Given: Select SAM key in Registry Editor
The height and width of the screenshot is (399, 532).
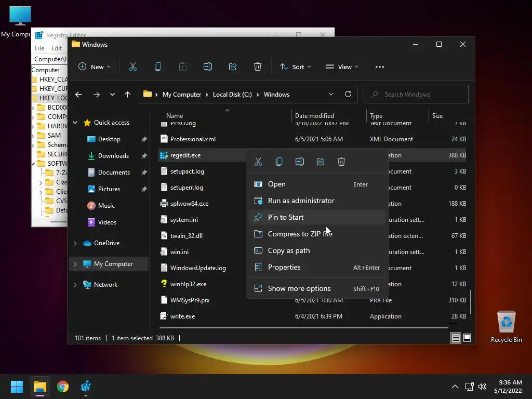Looking at the screenshot, I should 54,136.
